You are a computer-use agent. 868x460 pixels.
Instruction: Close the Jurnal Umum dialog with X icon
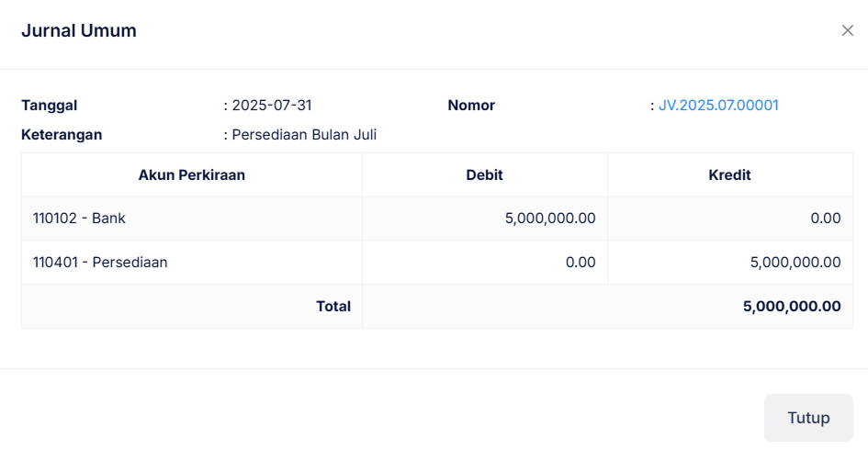847,30
